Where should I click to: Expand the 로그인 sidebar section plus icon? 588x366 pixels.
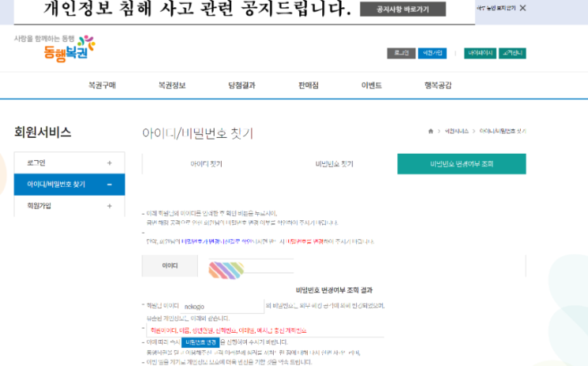pyautogui.click(x=109, y=163)
